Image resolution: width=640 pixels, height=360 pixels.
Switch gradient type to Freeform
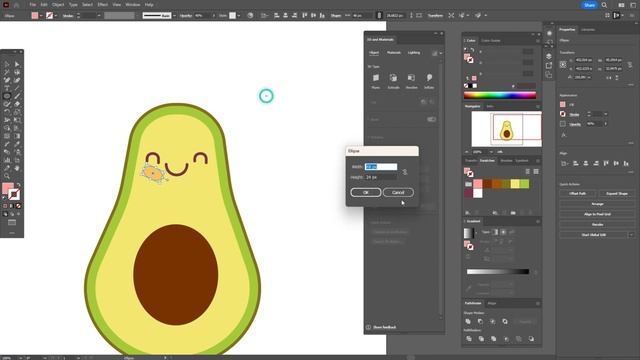click(x=511, y=232)
